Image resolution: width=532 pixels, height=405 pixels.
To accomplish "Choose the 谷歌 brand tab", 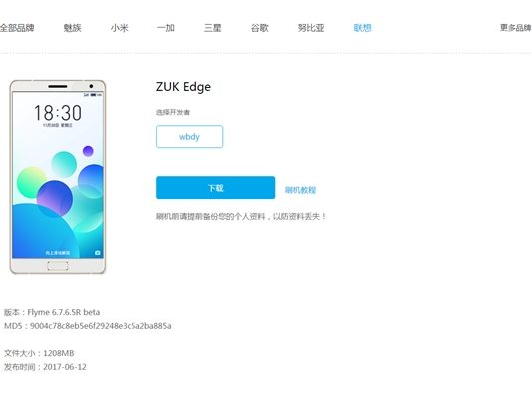I will tap(260, 28).
